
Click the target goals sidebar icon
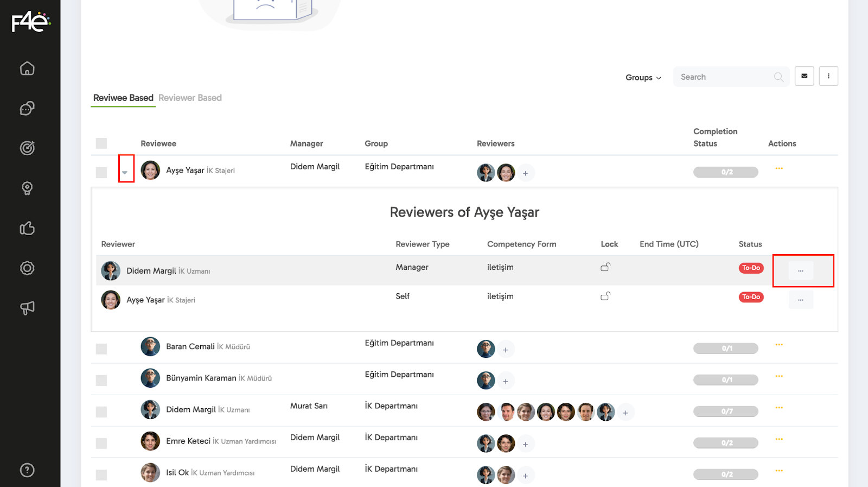[27, 148]
